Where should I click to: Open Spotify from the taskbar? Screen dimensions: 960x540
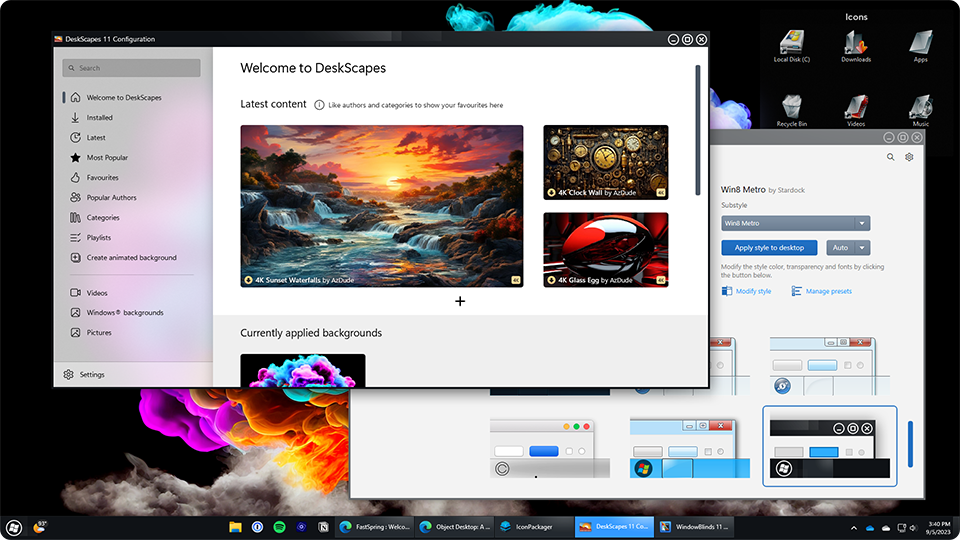click(279, 527)
